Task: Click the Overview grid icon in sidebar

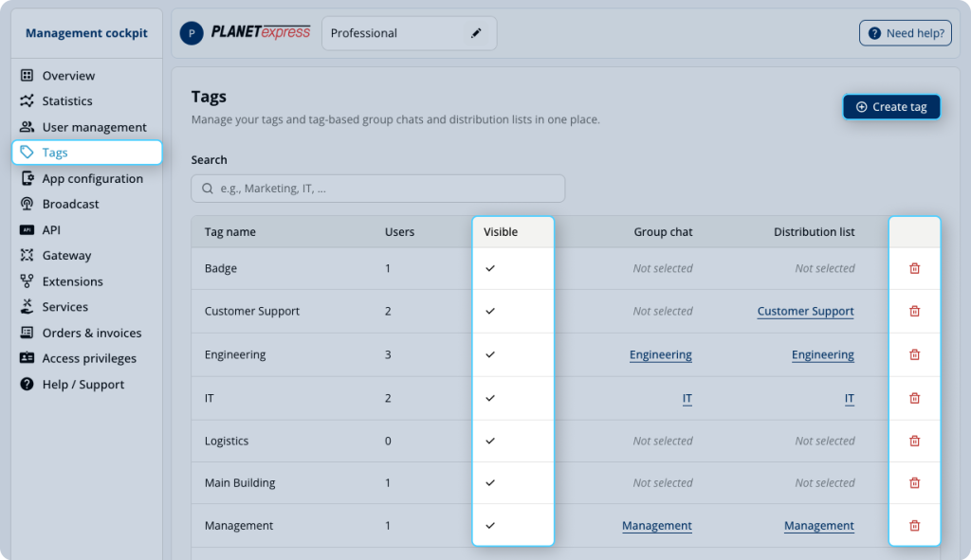Action: tap(27, 76)
